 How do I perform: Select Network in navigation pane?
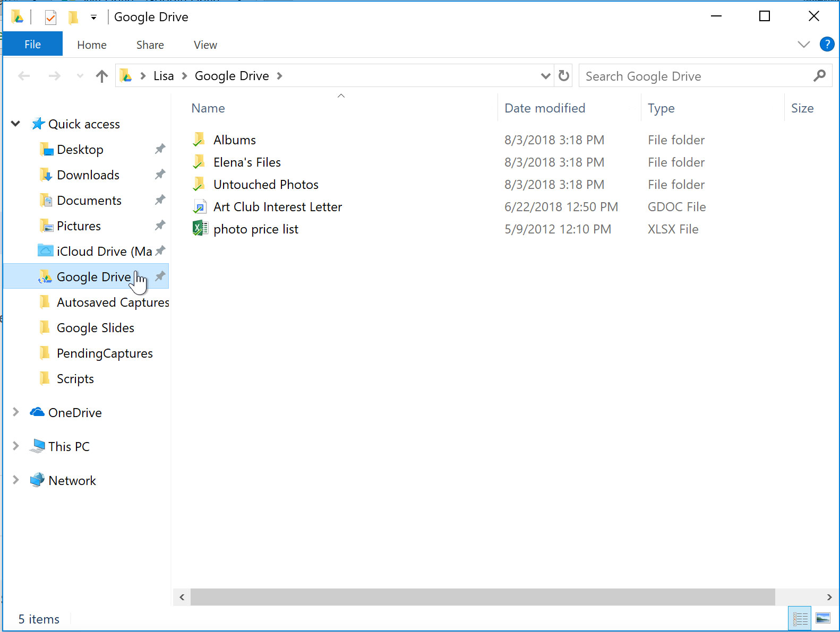tap(72, 481)
